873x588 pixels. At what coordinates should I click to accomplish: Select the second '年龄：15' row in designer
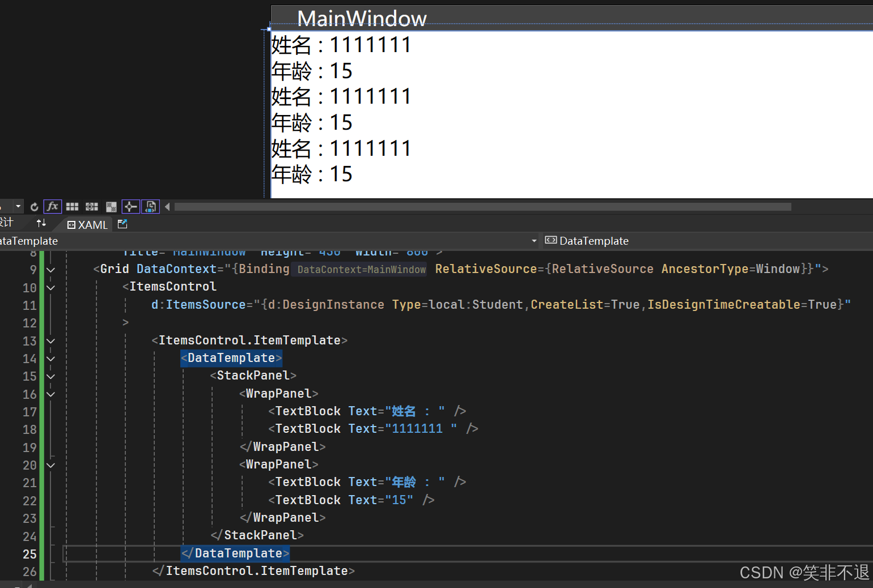(x=312, y=122)
